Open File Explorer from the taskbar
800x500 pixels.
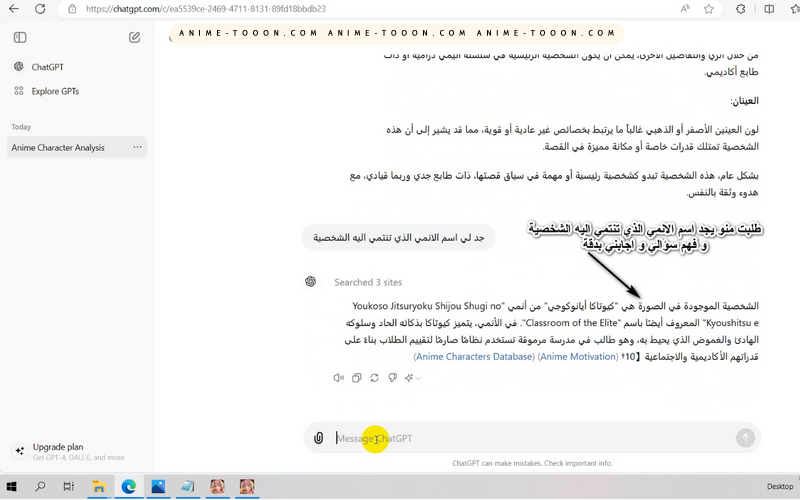pyautogui.click(x=98, y=487)
